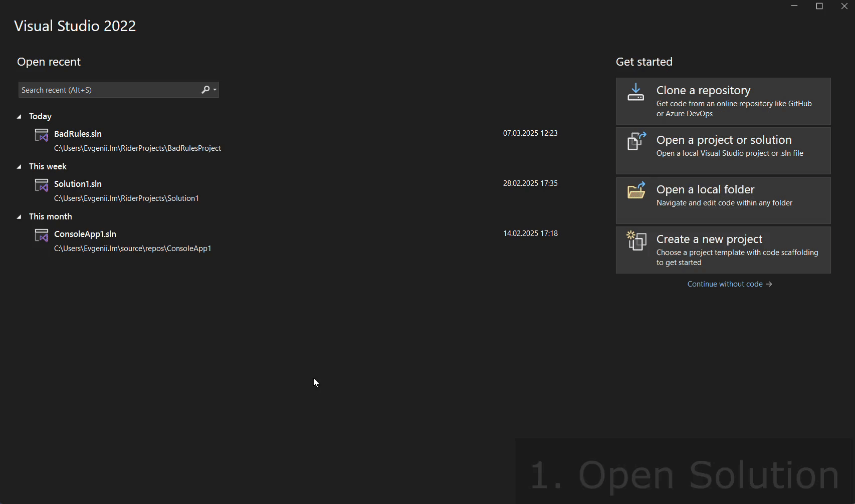Viewport: 855px width, 504px height.
Task: Click the Clone a repository button
Action: click(723, 101)
